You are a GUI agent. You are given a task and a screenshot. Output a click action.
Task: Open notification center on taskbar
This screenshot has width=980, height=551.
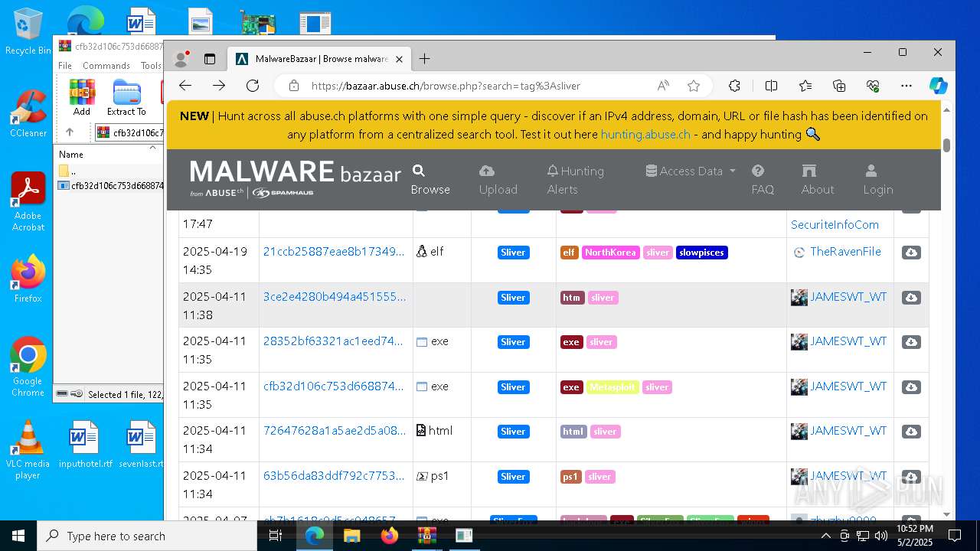955,536
